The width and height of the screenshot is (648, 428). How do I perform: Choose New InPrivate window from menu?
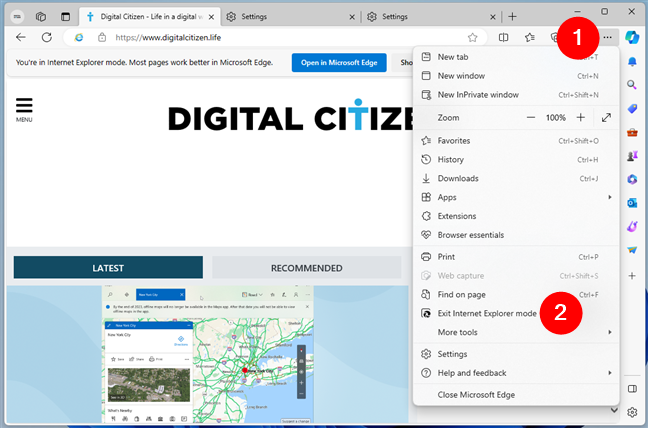tap(478, 94)
